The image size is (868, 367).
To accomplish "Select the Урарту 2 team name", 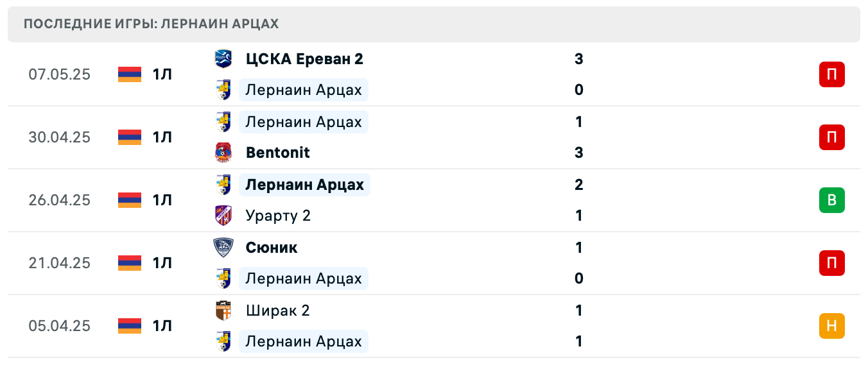I will [x=278, y=216].
